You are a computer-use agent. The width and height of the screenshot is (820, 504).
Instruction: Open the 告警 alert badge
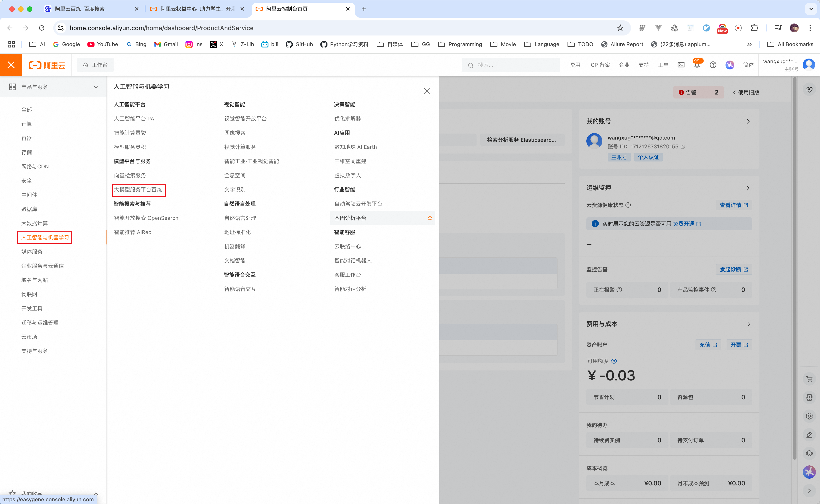point(698,92)
